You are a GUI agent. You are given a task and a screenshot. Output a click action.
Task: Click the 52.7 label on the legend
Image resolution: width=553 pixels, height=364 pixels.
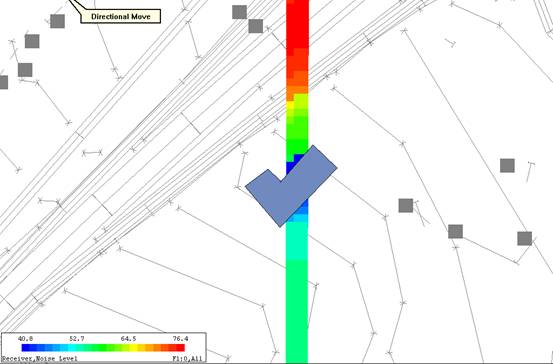(x=77, y=339)
